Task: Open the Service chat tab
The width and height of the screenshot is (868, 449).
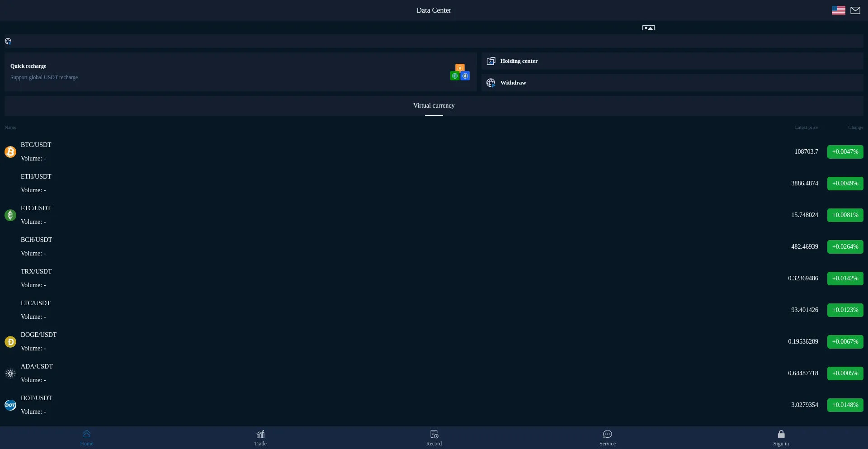Action: pyautogui.click(x=608, y=438)
